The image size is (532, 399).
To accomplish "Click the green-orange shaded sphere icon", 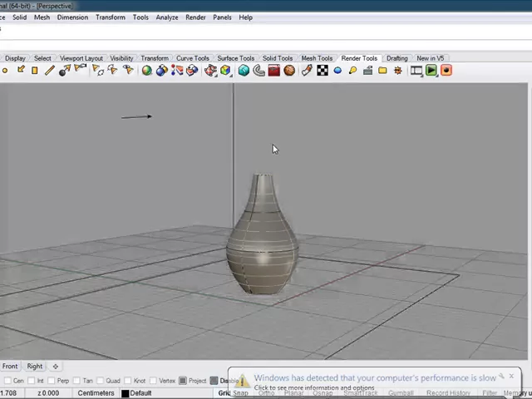I will coord(147,70).
